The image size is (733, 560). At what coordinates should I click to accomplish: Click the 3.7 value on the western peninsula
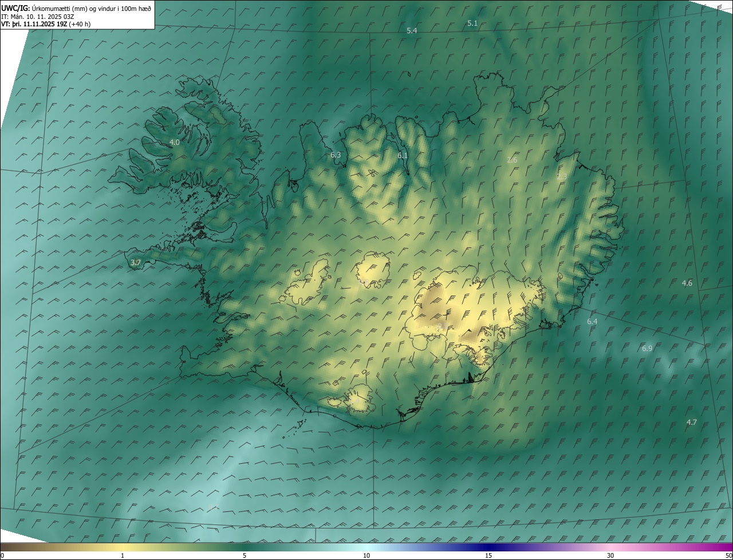(x=136, y=263)
